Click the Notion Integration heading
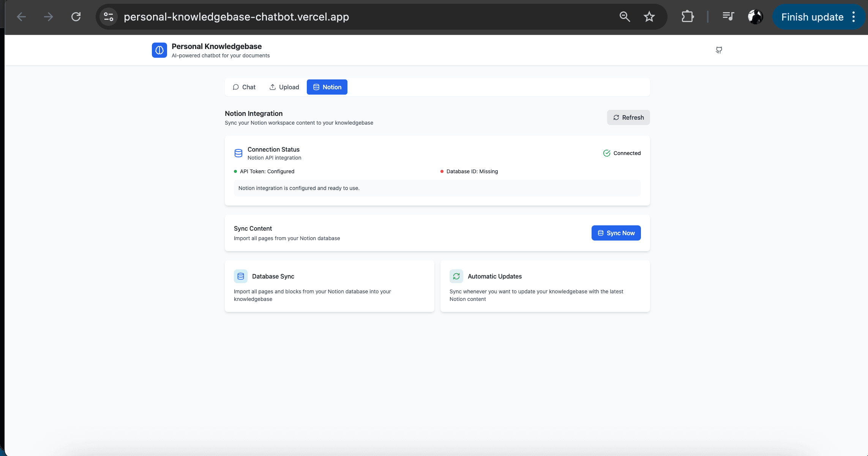 coord(254,113)
